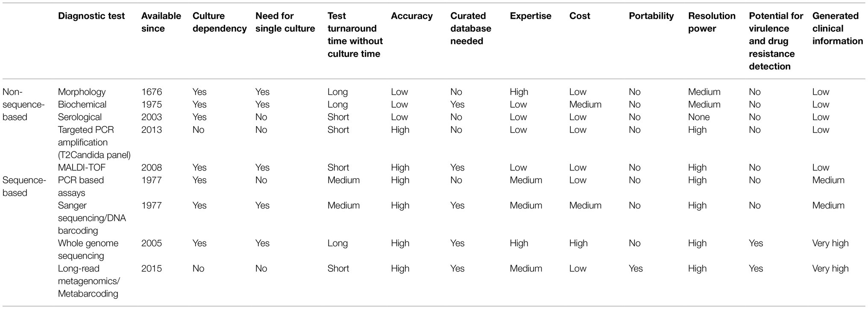The image size is (868, 309).
Task: Select the Long-read metagenomics row label
Action: [x=89, y=281]
